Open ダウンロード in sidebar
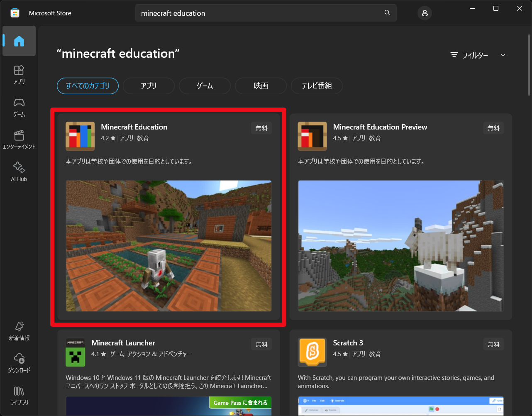 [x=19, y=363]
